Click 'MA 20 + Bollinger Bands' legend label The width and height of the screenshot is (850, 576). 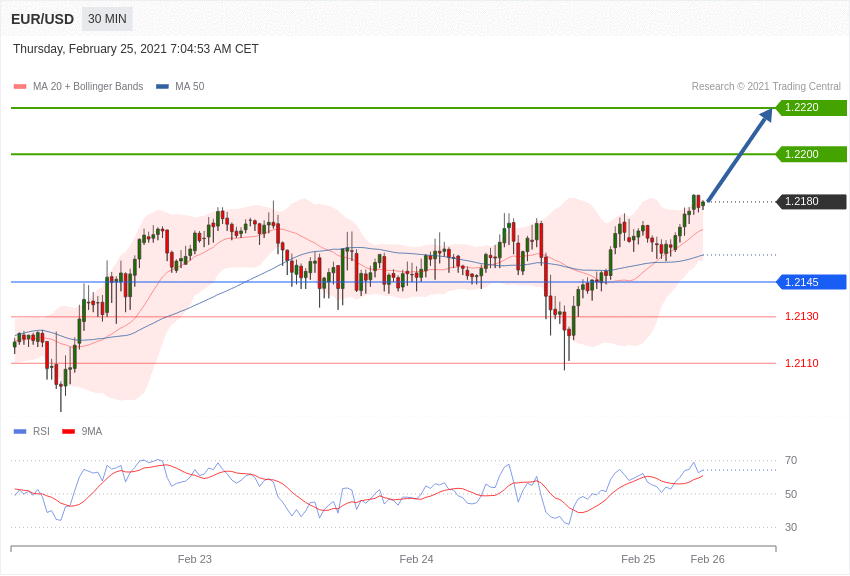(x=88, y=86)
